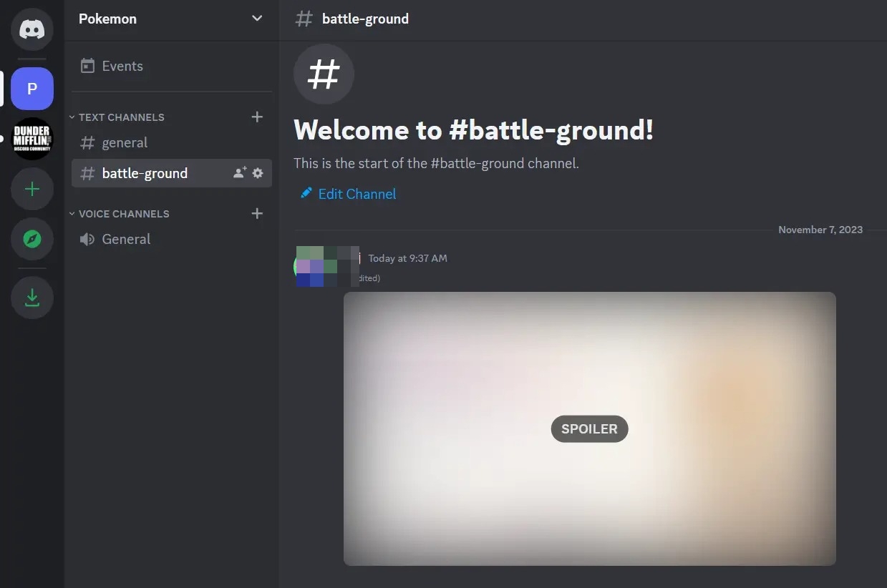Click the Add a Server plus icon

point(31,189)
